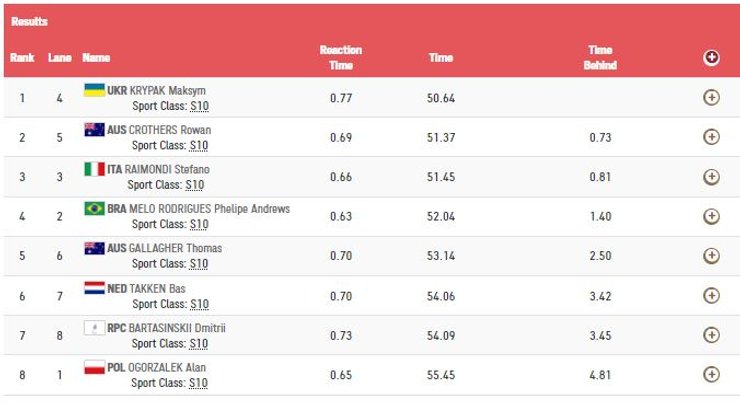Click the Poland flag icon
This screenshot has width=740, height=405.
pyautogui.click(x=94, y=367)
